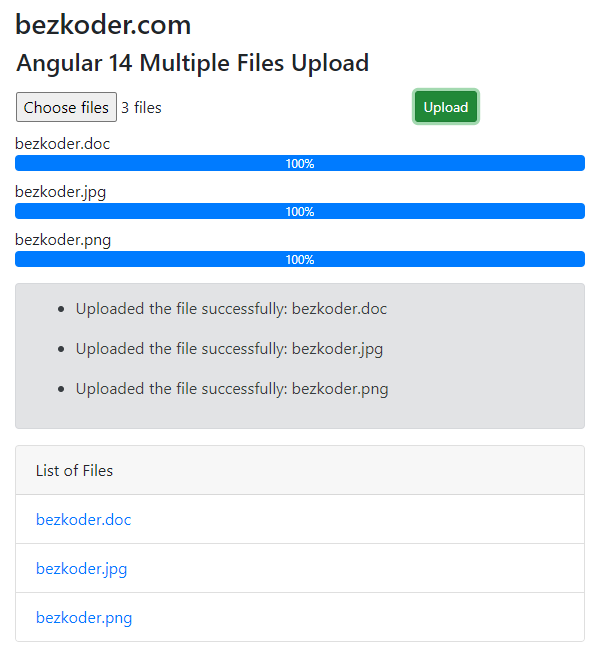Image resolution: width=600 pixels, height=660 pixels.
Task: Select the 'Uploaded the file successfully: bezkoder.jpg' message
Action: 229,349
